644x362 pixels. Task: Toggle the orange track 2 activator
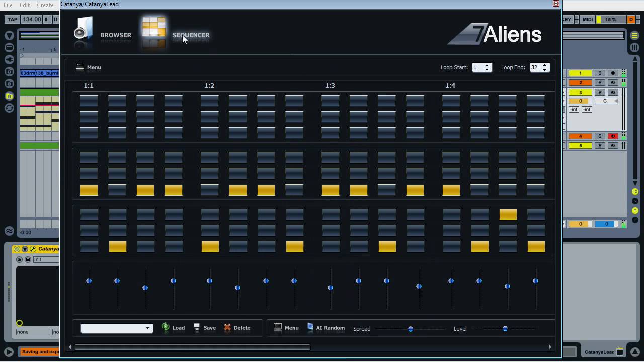(x=580, y=83)
